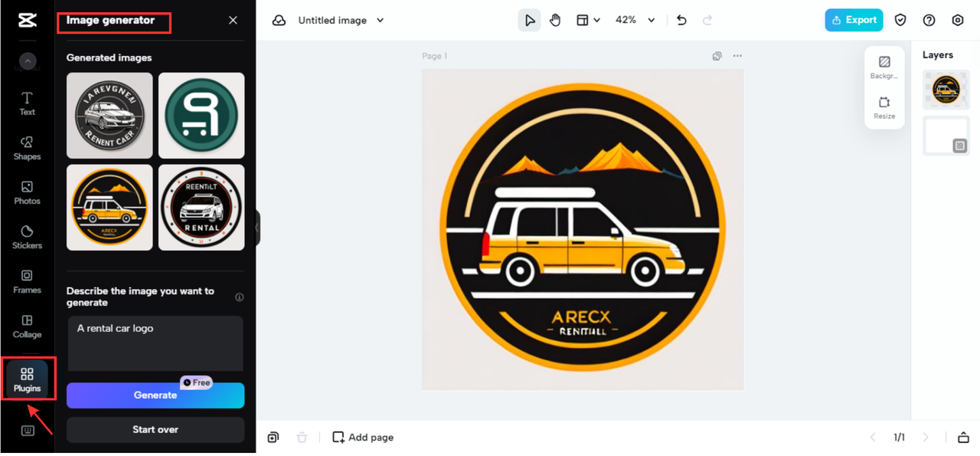Image resolution: width=980 pixels, height=456 pixels.
Task: Open the Text tool
Action: [27, 103]
